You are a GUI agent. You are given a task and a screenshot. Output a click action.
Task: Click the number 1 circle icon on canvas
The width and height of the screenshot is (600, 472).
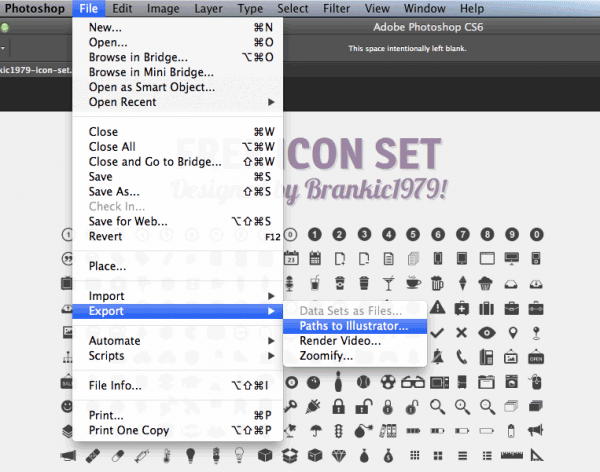click(315, 234)
